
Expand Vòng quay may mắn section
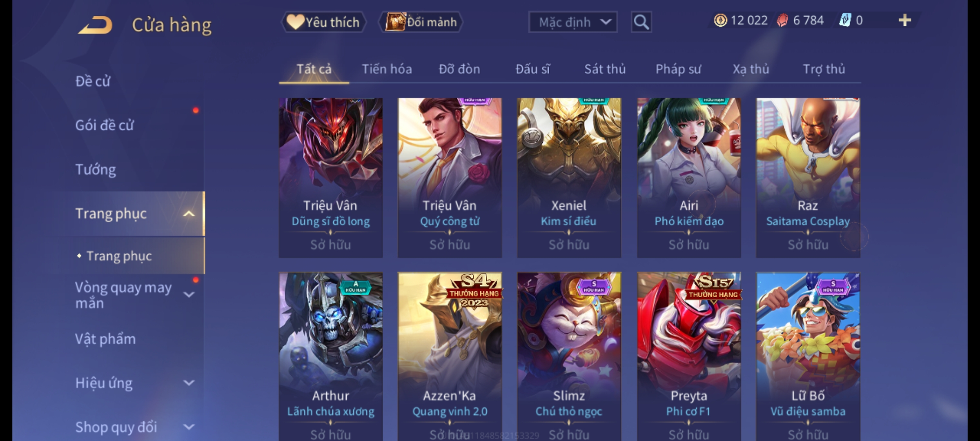tap(189, 294)
